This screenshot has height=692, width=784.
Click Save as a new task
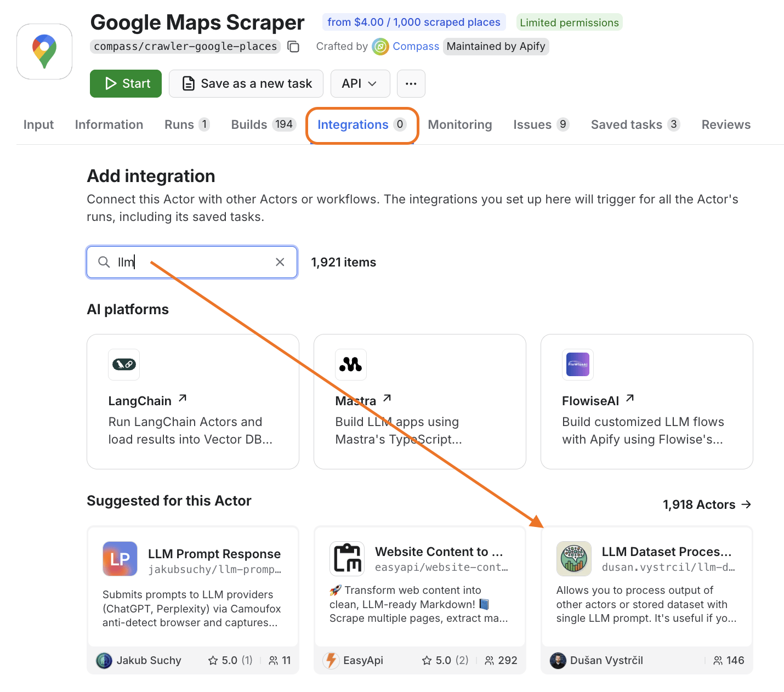246,83
